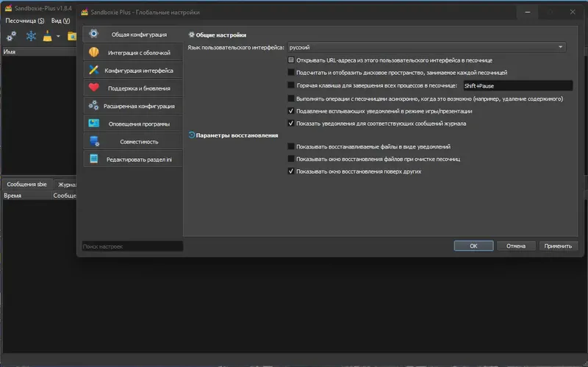Enable recovery window when clearing sandboxes

click(x=291, y=159)
